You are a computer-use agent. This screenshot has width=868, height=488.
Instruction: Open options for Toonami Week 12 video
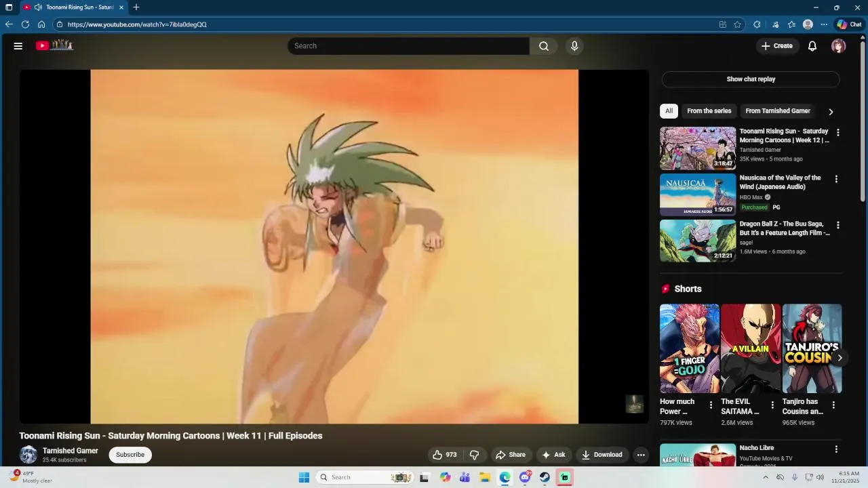click(x=837, y=133)
